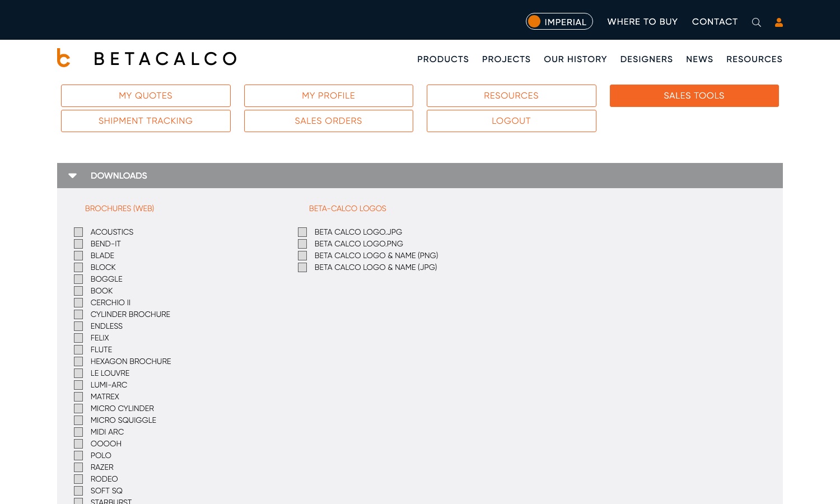Open the Contact link
Viewport: 840px width, 504px height.
[x=715, y=21]
